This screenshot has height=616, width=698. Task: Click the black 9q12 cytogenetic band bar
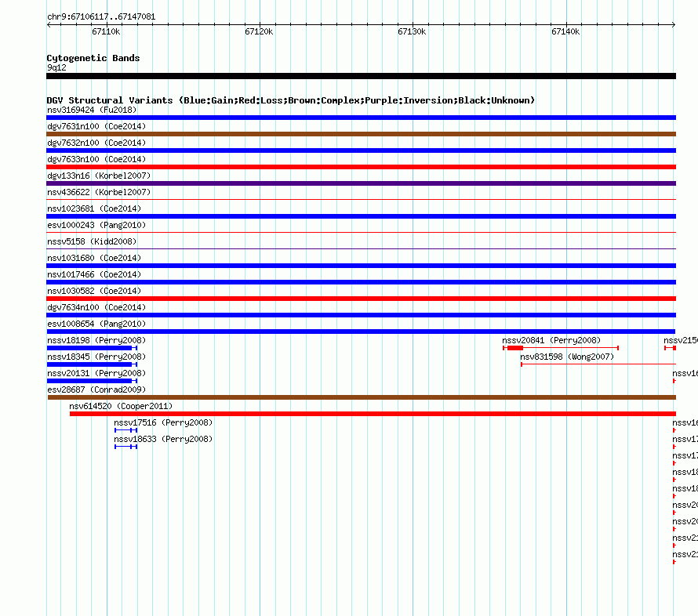point(361,76)
